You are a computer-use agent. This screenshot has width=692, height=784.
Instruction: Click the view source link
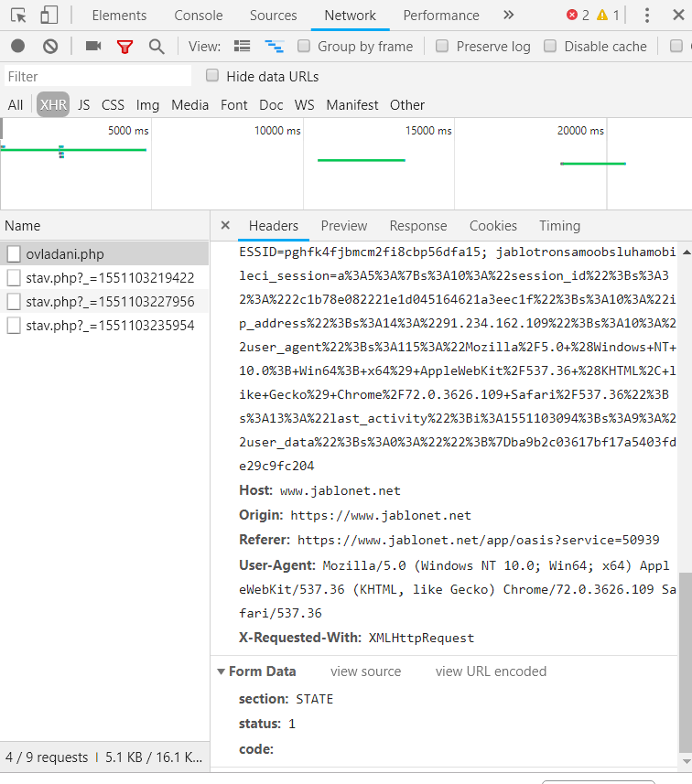pos(365,671)
